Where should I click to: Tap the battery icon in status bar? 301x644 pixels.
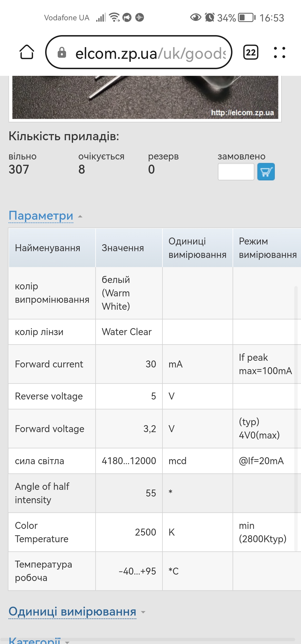click(247, 18)
